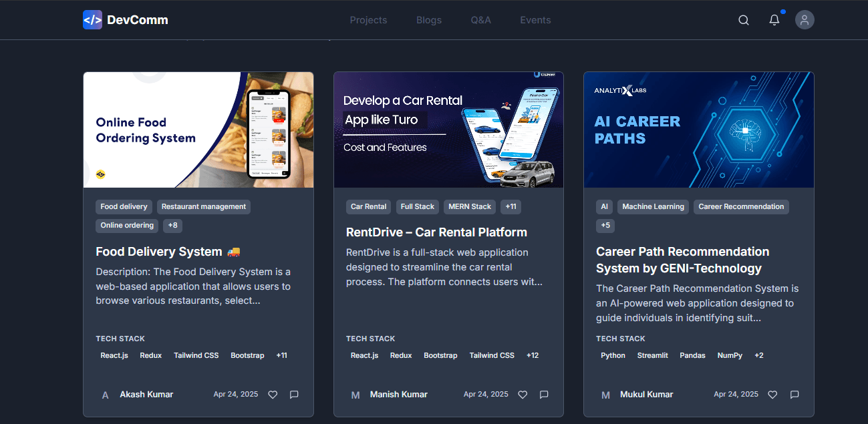
Task: Open notifications bell icon
Action: click(x=774, y=20)
